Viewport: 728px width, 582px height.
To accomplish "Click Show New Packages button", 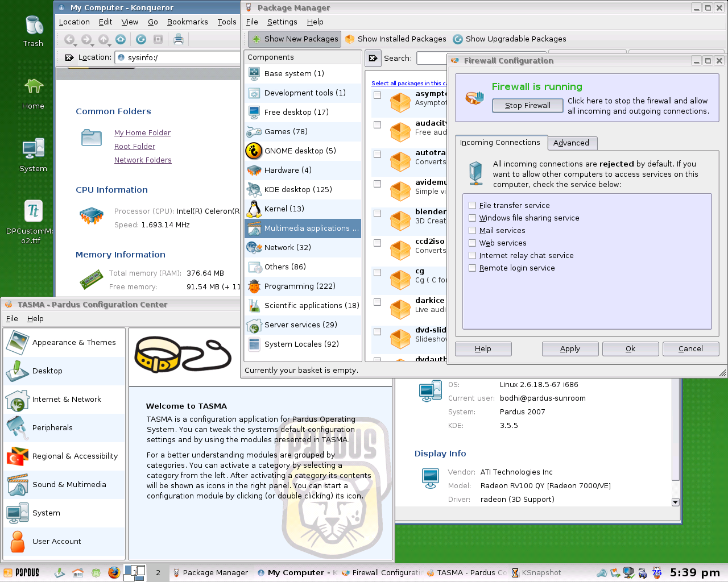I will point(295,39).
